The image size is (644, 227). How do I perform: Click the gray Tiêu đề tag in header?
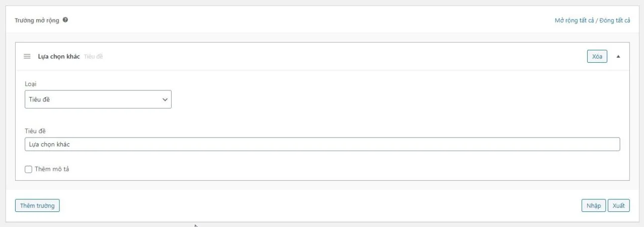coord(94,56)
